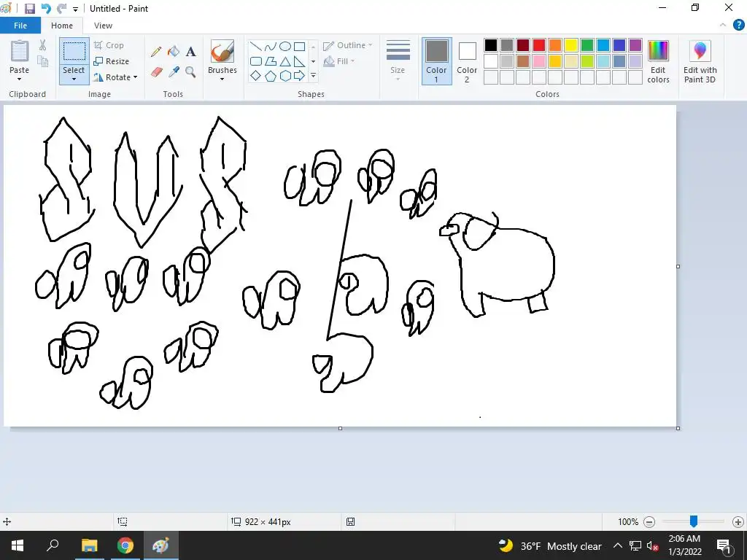Open Paint Help question mark
This screenshot has width=747, height=560.
coord(738,26)
